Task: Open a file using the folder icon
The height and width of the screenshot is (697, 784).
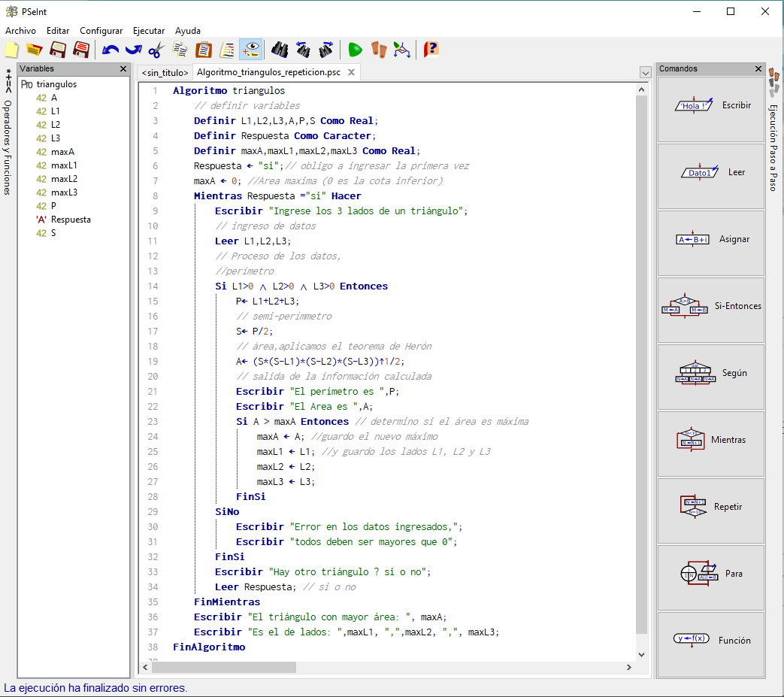Action: pyautogui.click(x=34, y=50)
